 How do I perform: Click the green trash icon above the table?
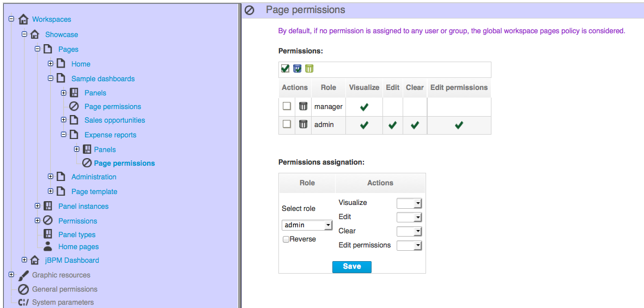309,69
